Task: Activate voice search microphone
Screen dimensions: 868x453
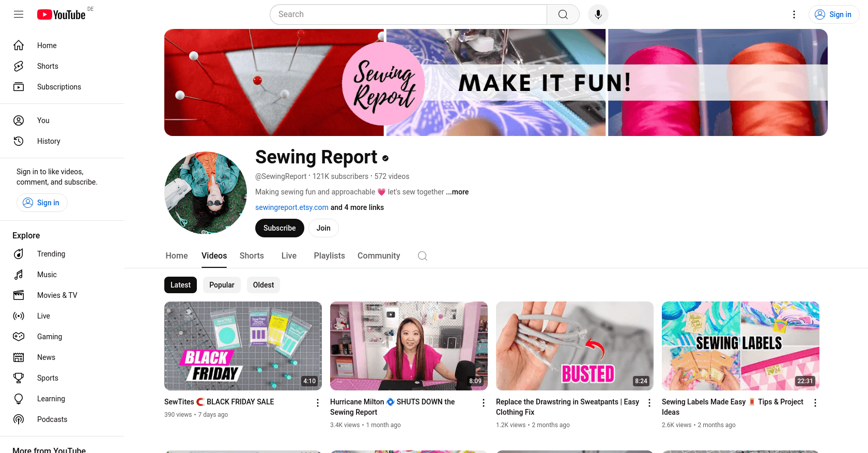Action: tap(598, 14)
